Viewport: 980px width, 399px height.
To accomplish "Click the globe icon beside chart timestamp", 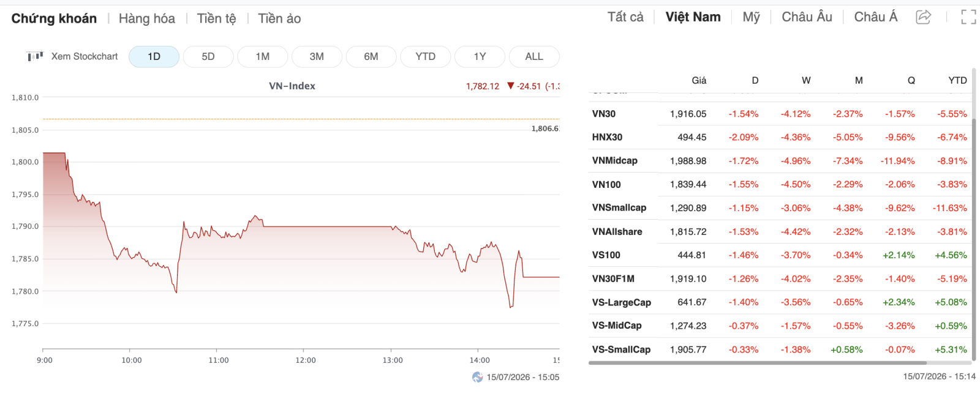I will click(x=478, y=377).
